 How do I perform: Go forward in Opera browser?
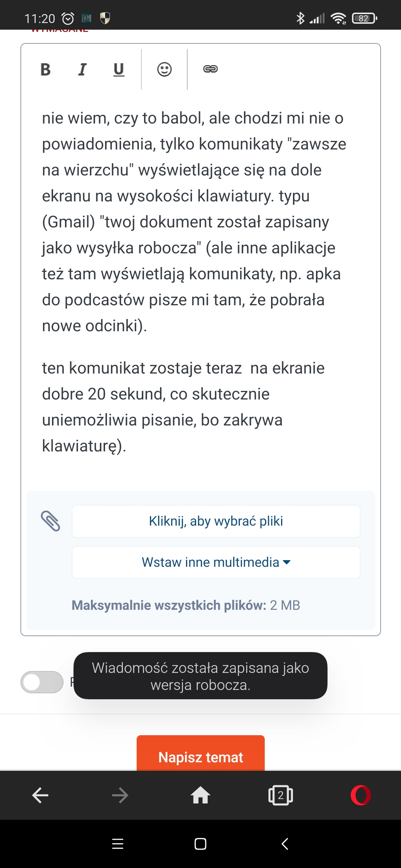click(x=120, y=795)
